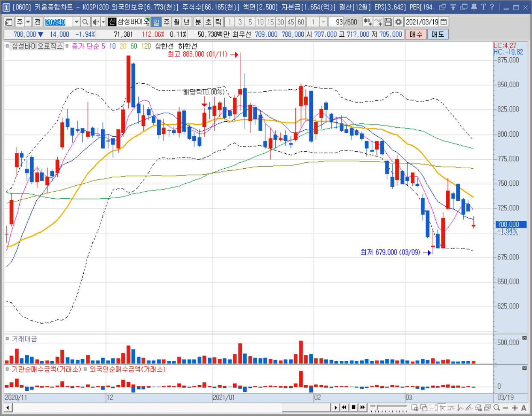Viewport: 532px width, 416px height.
Task: Select the weekly (주) period toggle
Action: pyautogui.click(x=166, y=22)
